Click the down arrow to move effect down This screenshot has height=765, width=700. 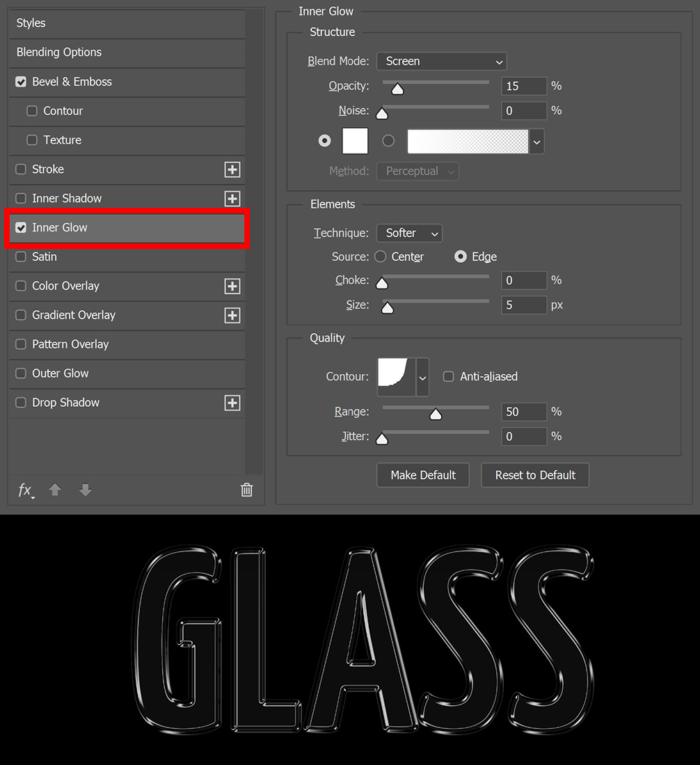point(85,490)
